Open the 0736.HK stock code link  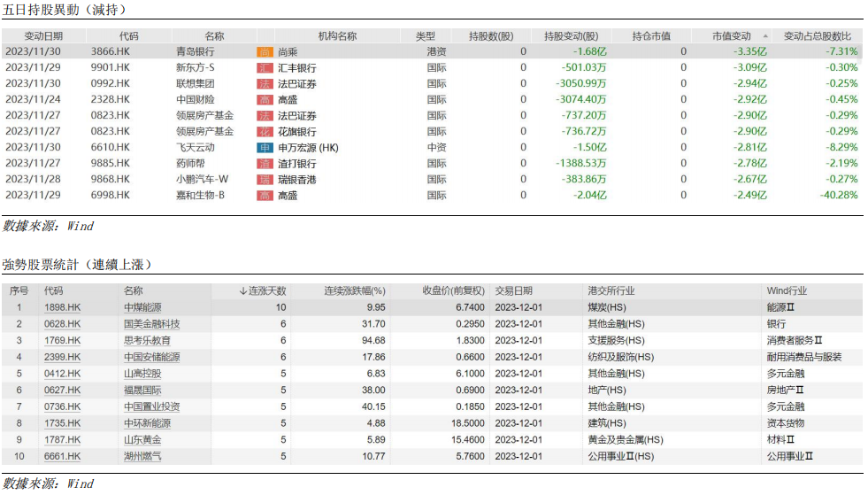click(x=62, y=407)
